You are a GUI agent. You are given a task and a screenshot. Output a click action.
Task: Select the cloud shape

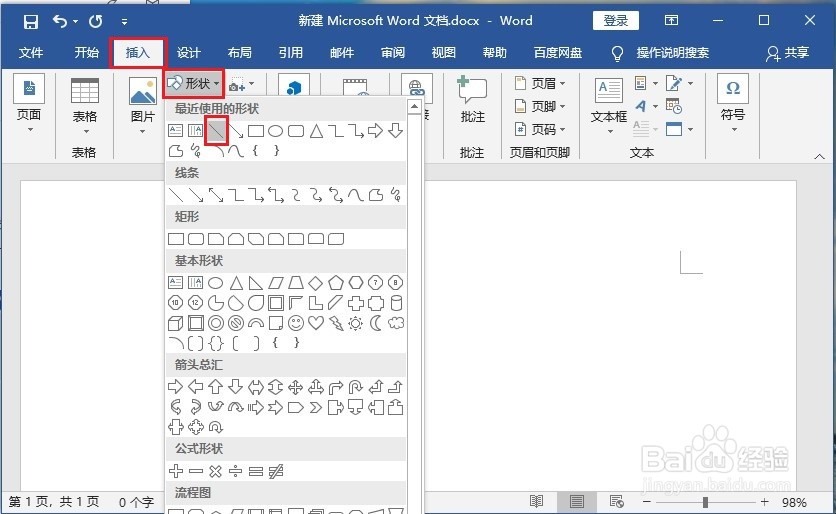(396, 323)
